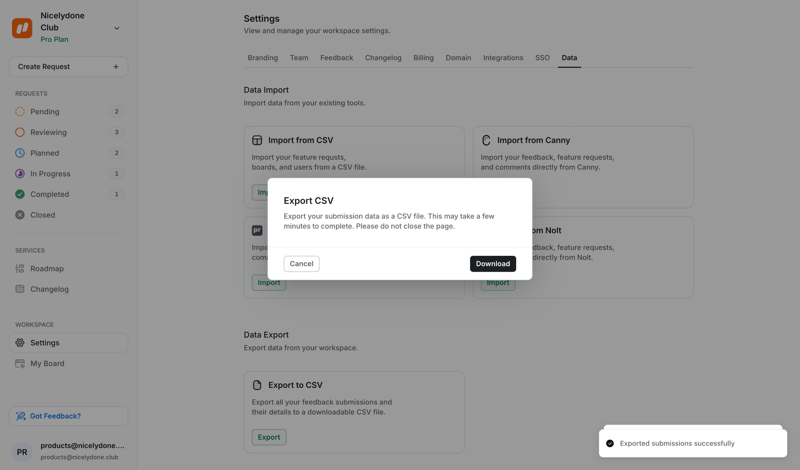Click the Reviewing count badge 3
Viewport: 800px width, 470px height.
[116, 132]
